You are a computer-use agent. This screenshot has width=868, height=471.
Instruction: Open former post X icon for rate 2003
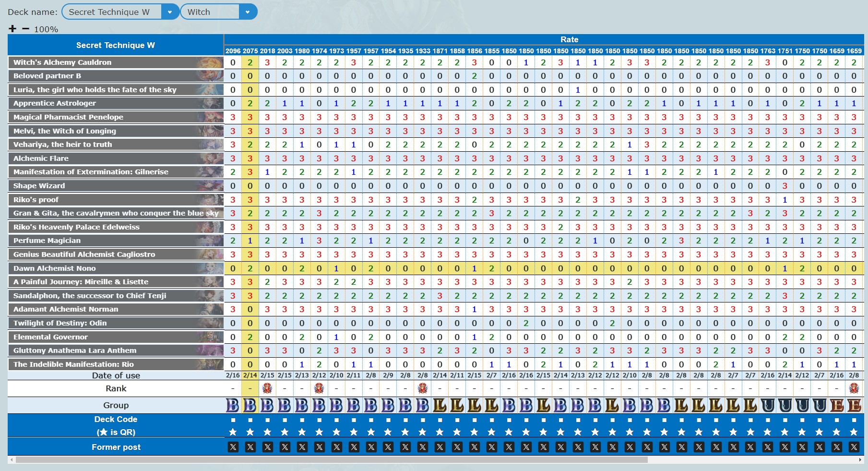[285, 447]
